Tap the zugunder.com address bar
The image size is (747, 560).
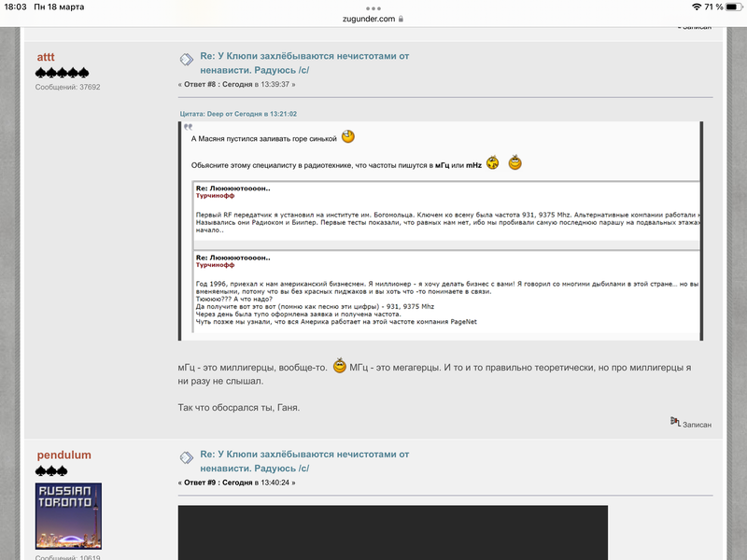[373, 19]
